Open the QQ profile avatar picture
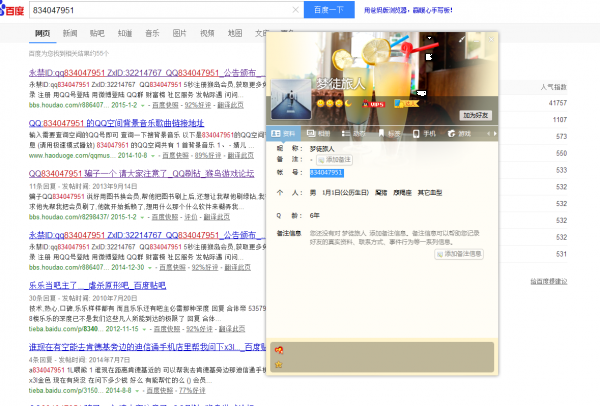Viewport: 600px width, 406px height. [291, 99]
